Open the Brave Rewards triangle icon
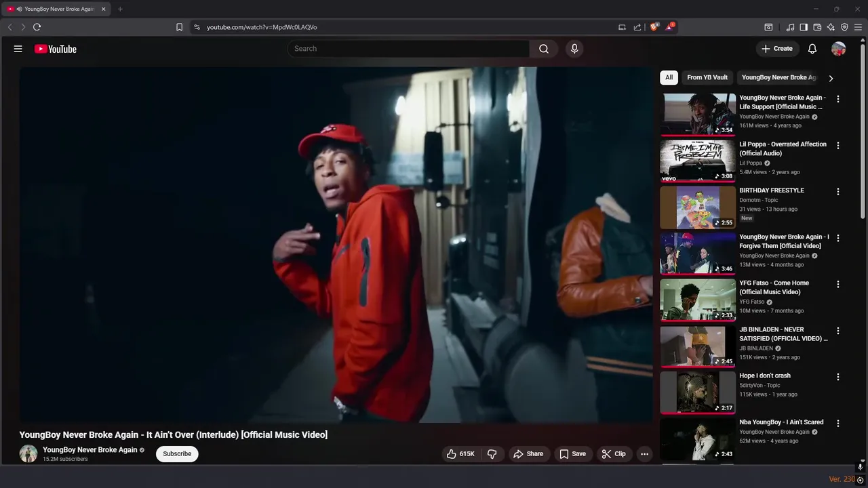 (x=670, y=27)
